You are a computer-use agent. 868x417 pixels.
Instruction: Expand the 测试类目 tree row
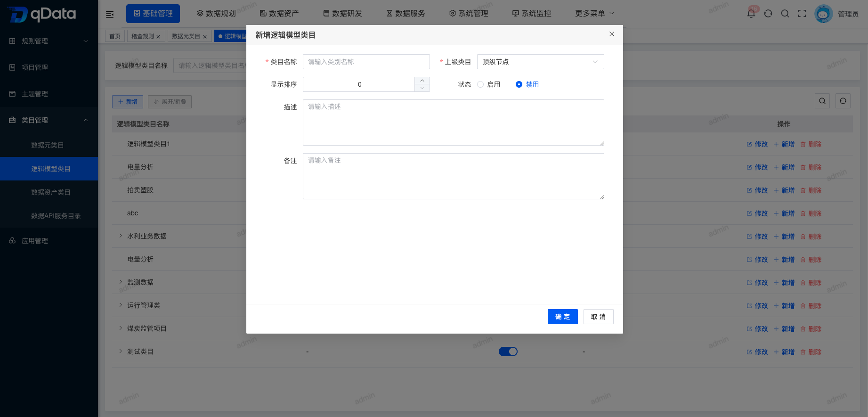click(121, 351)
